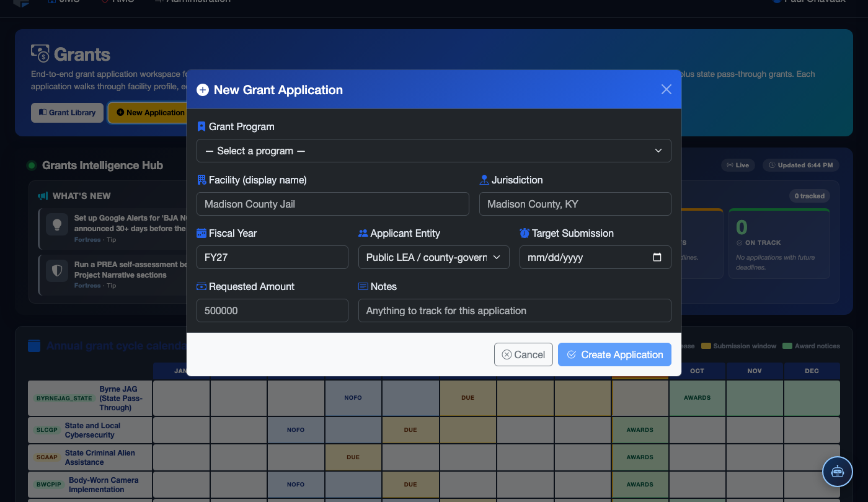This screenshot has height=502, width=868.
Task: Click the AWARDS cell in the BWCPIP row
Action: 640,485
